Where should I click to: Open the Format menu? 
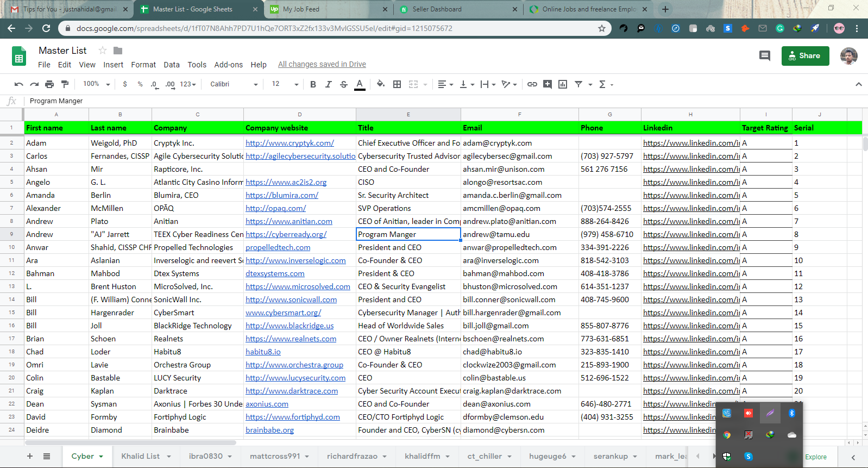[143, 65]
